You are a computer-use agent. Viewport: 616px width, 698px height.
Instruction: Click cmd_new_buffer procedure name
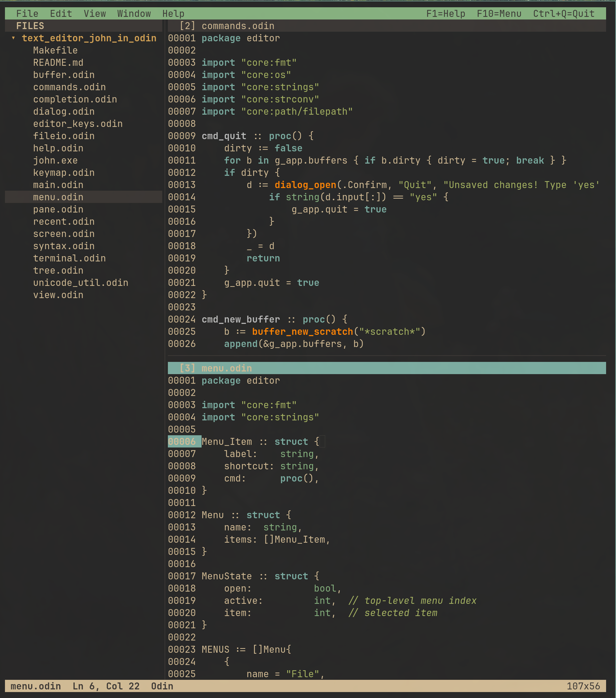pyautogui.click(x=241, y=320)
